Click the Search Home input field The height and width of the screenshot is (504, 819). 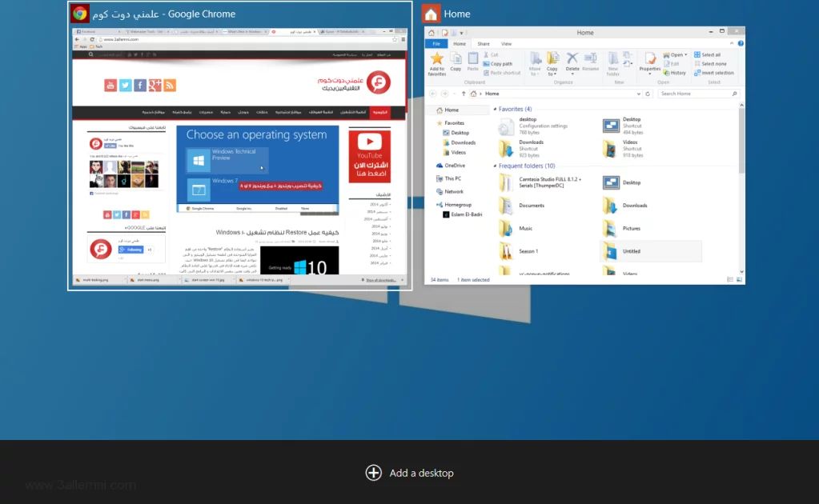tap(693, 94)
